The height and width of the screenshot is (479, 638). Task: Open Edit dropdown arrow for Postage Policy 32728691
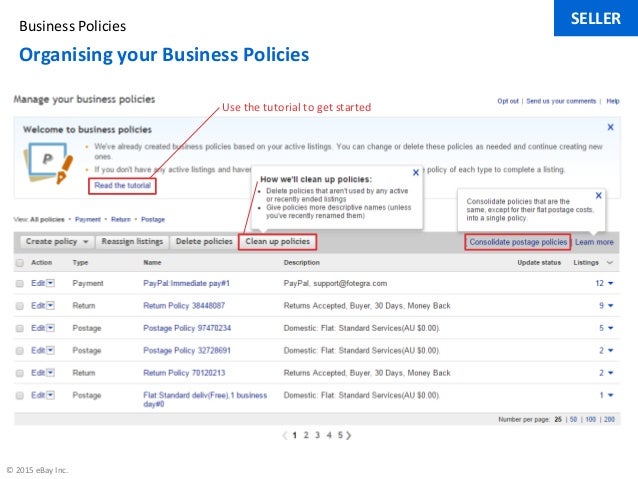[x=50, y=350]
